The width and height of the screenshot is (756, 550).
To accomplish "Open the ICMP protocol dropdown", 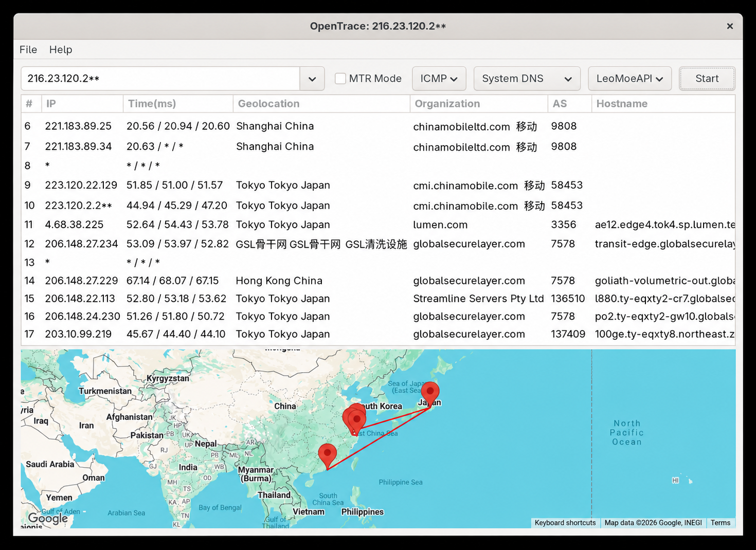I will [439, 79].
